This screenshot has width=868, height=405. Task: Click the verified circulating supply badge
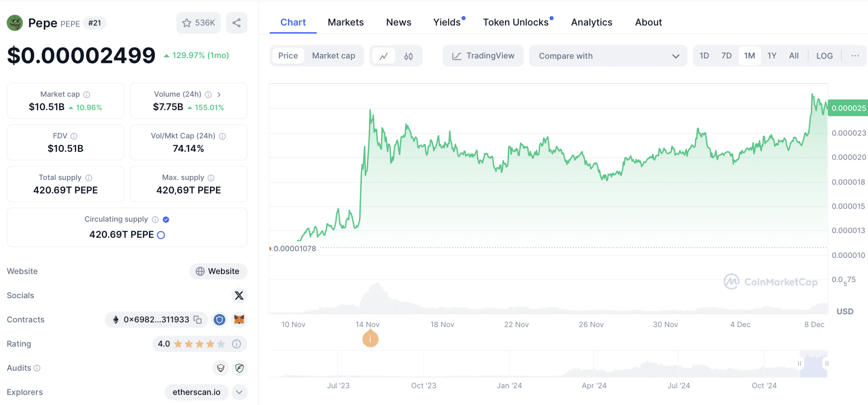(x=166, y=220)
